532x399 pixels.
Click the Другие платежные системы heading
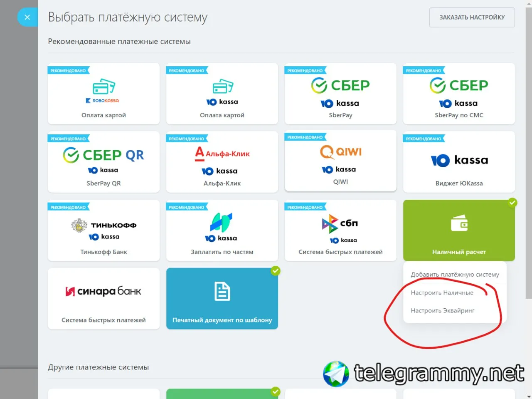pyautogui.click(x=98, y=367)
